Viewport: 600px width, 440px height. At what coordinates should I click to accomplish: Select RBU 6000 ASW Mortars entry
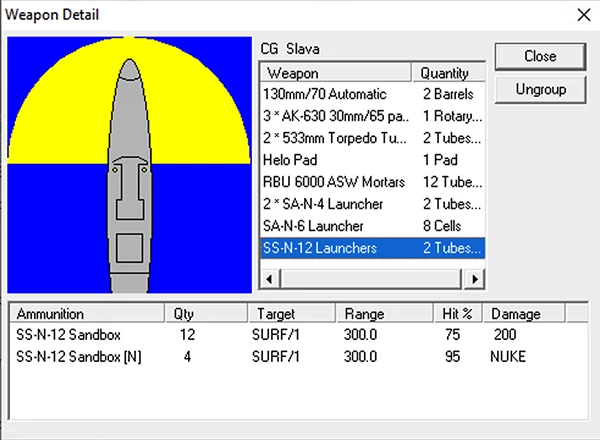(334, 182)
